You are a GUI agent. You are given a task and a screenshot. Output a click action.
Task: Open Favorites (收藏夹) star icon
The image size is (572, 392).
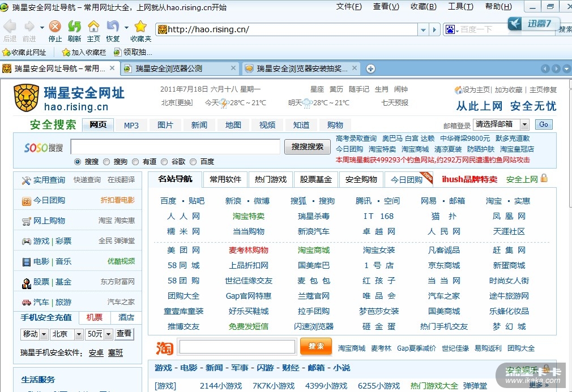point(140,27)
